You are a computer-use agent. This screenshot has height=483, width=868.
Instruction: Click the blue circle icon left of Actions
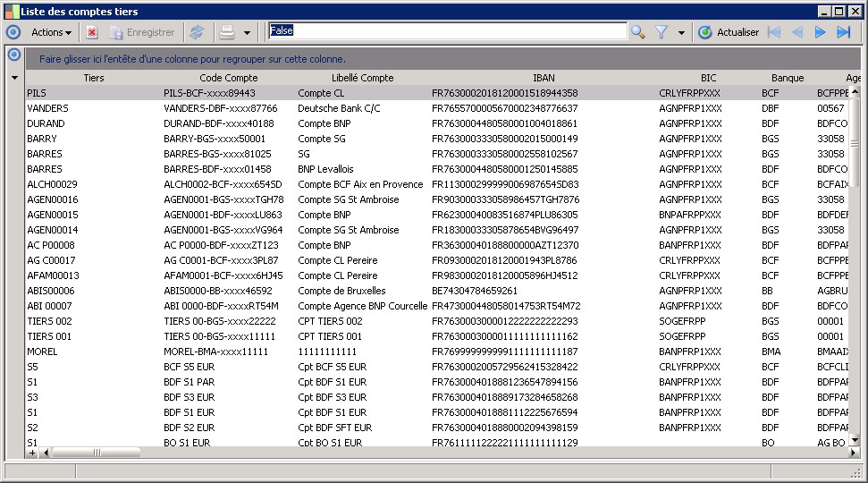click(x=13, y=32)
